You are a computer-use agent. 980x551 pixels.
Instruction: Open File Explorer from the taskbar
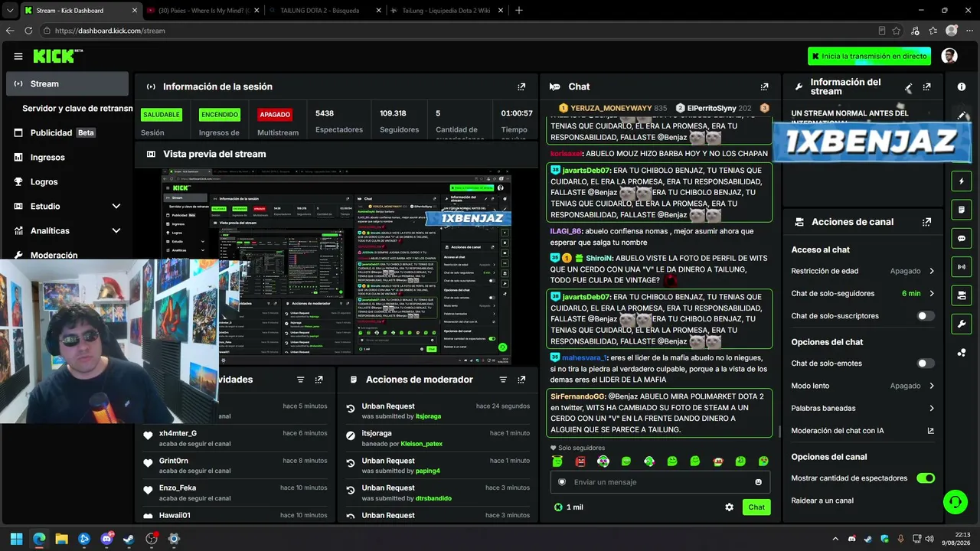pos(61,539)
